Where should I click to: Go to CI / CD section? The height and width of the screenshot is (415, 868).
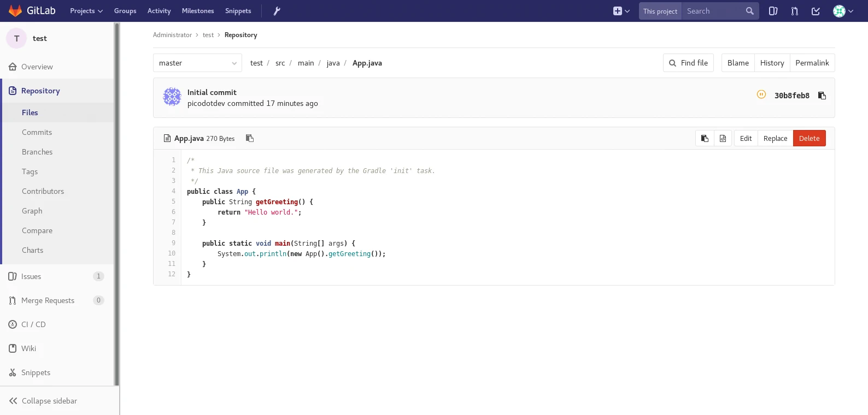click(33, 324)
